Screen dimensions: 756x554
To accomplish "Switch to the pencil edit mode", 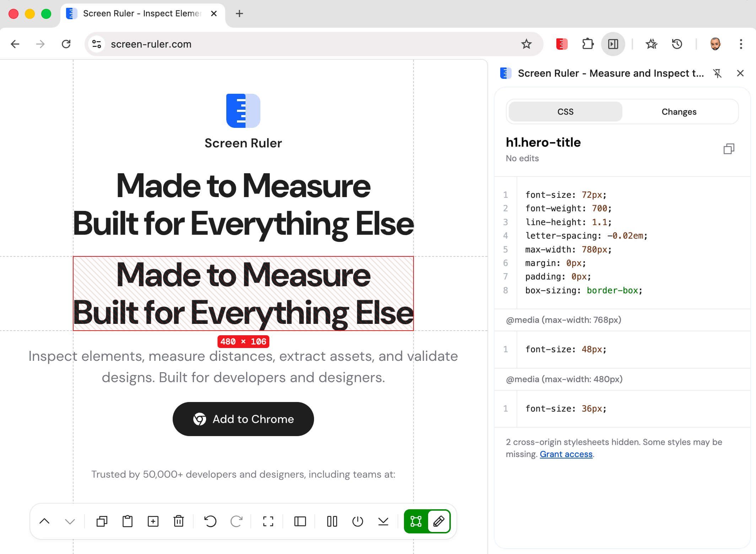I will [x=439, y=521].
